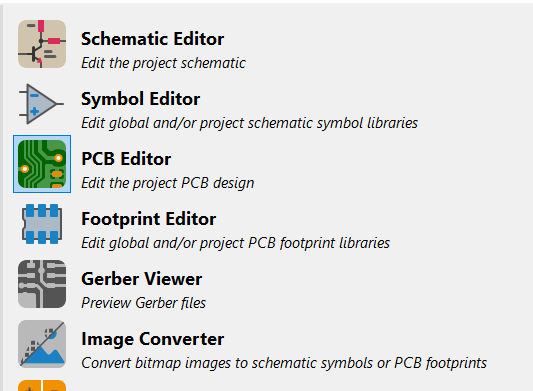This screenshot has height=391, width=533.
Task: Click the highlighted green PCB Editor icon
Action: [x=42, y=164]
